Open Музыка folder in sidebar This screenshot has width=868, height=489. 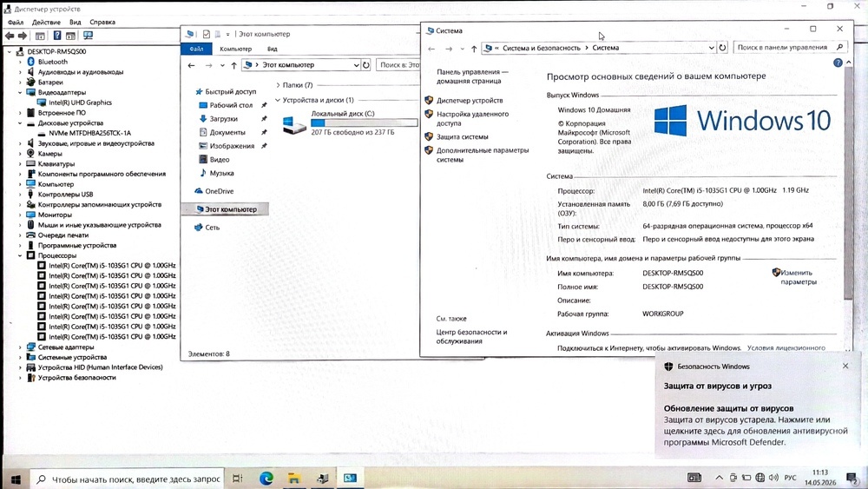pos(221,174)
